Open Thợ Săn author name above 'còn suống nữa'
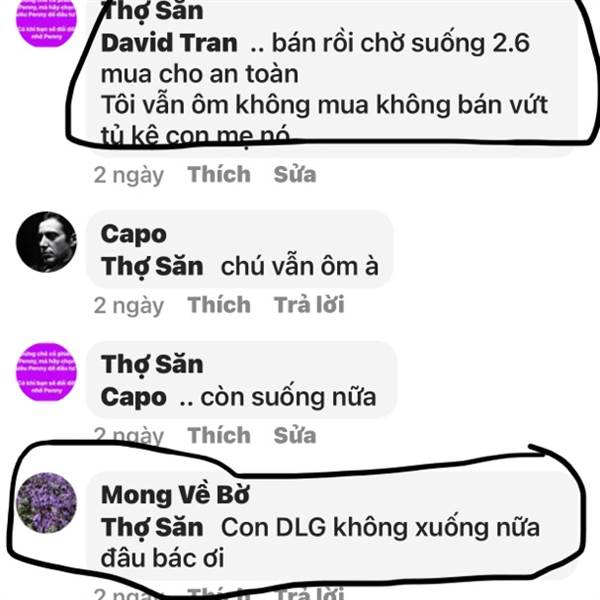600x600 pixels. pos(152,364)
